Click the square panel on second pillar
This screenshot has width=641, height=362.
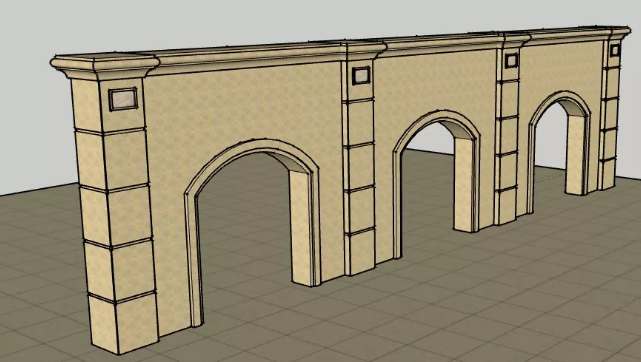click(x=361, y=76)
